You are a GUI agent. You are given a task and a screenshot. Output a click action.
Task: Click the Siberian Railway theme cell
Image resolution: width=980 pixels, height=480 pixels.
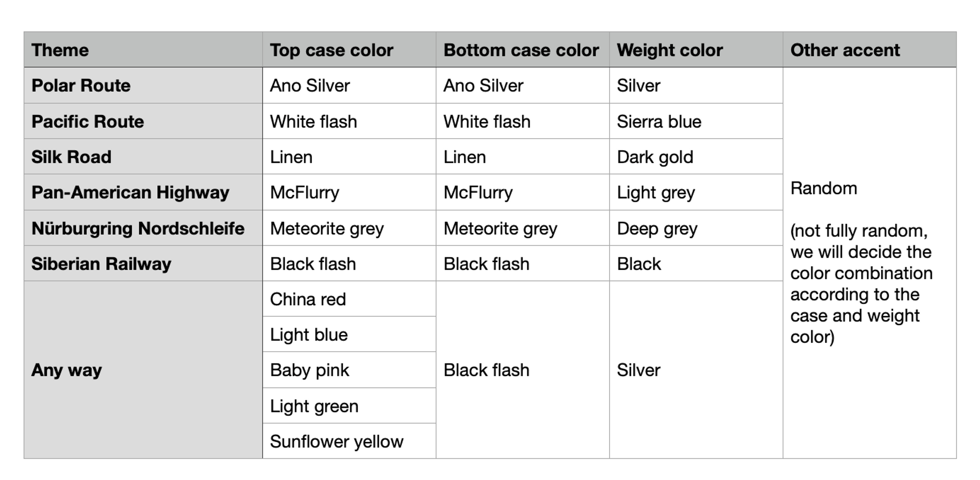[101, 264]
